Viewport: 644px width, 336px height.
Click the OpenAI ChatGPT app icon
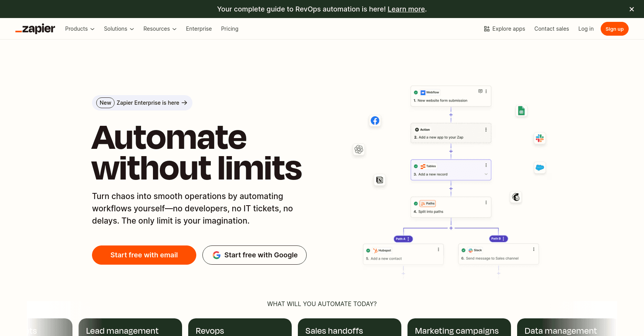coord(359,150)
